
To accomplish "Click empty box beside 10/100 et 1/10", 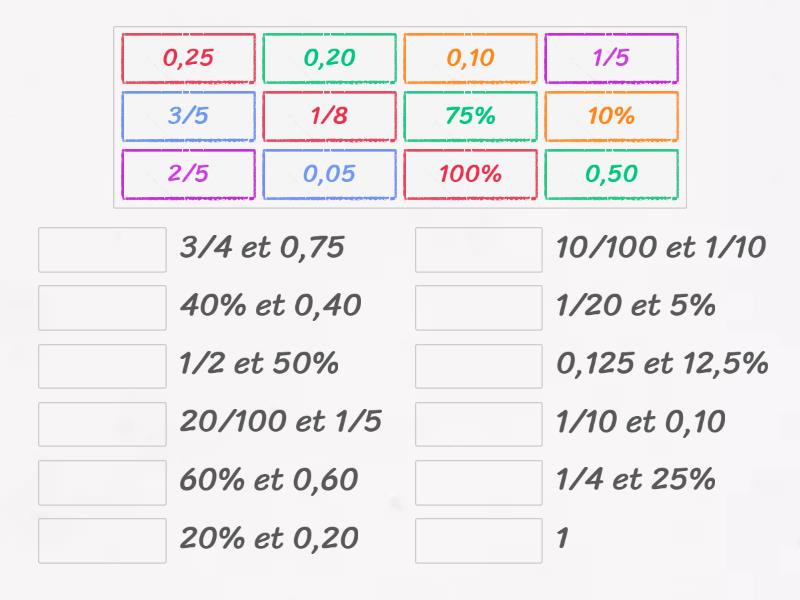I will click(x=479, y=250).
